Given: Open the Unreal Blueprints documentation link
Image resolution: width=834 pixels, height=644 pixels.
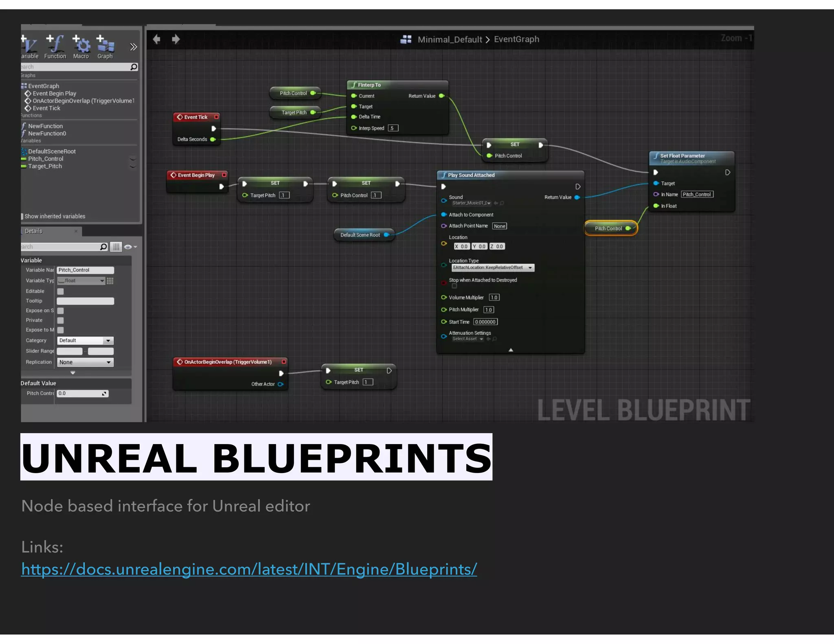Looking at the screenshot, I should (x=249, y=570).
